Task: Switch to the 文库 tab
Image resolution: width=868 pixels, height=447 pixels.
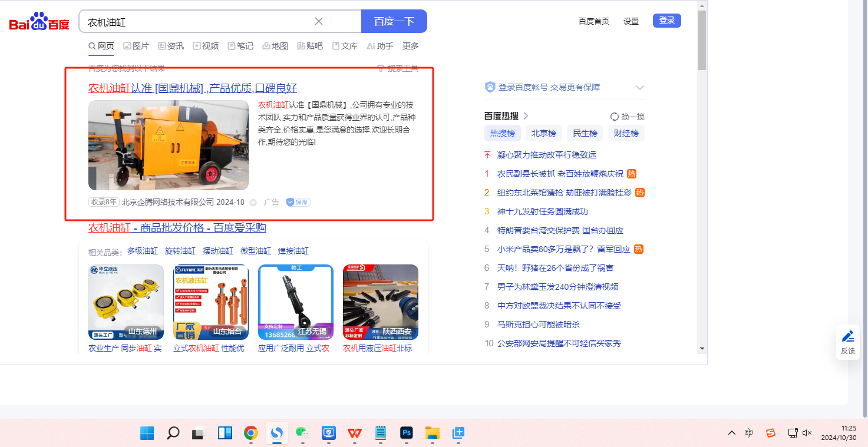Action: coord(345,46)
